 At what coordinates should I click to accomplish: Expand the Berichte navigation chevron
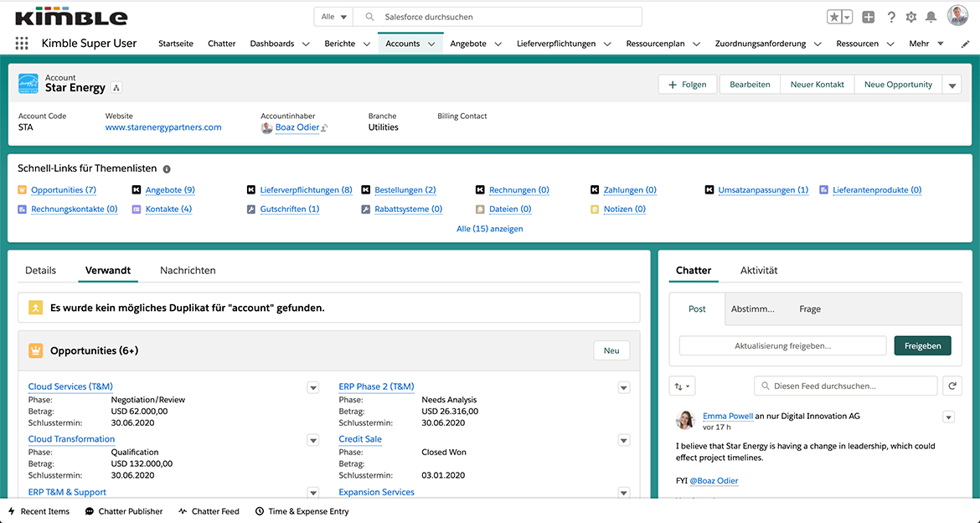point(367,44)
